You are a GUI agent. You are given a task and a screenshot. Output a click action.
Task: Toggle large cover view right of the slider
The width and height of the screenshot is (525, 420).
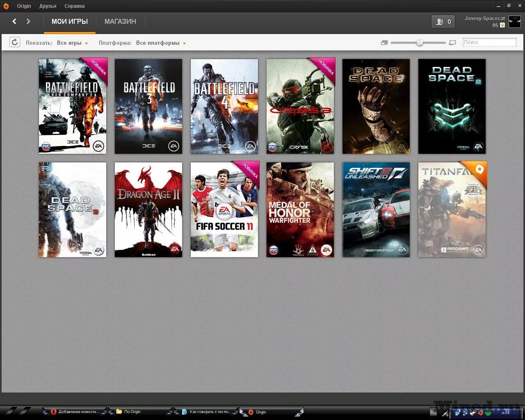point(452,42)
